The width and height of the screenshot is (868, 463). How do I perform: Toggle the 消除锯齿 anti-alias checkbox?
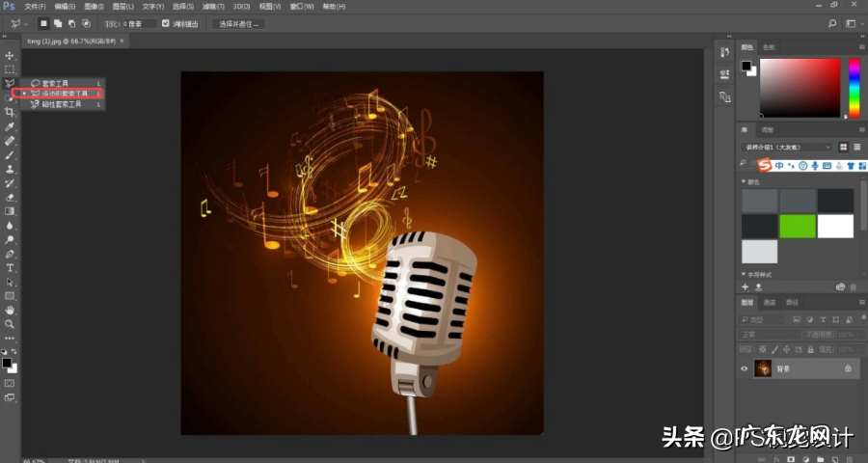pos(166,23)
